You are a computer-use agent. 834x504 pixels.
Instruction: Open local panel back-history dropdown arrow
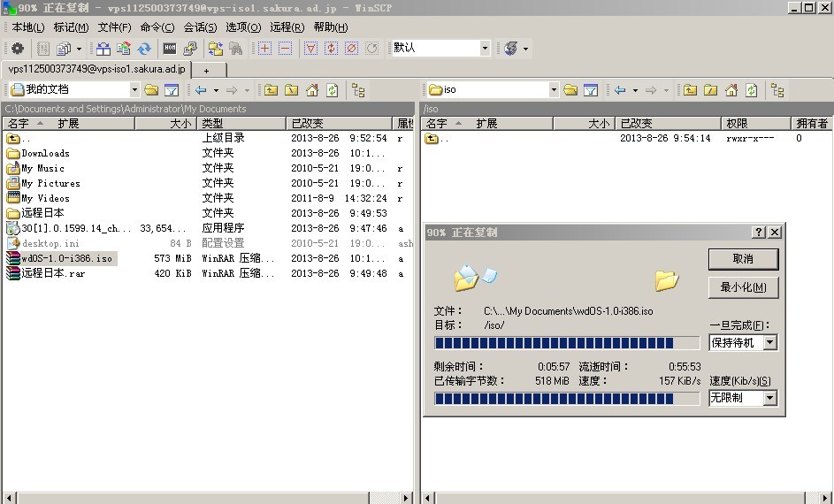(216, 90)
